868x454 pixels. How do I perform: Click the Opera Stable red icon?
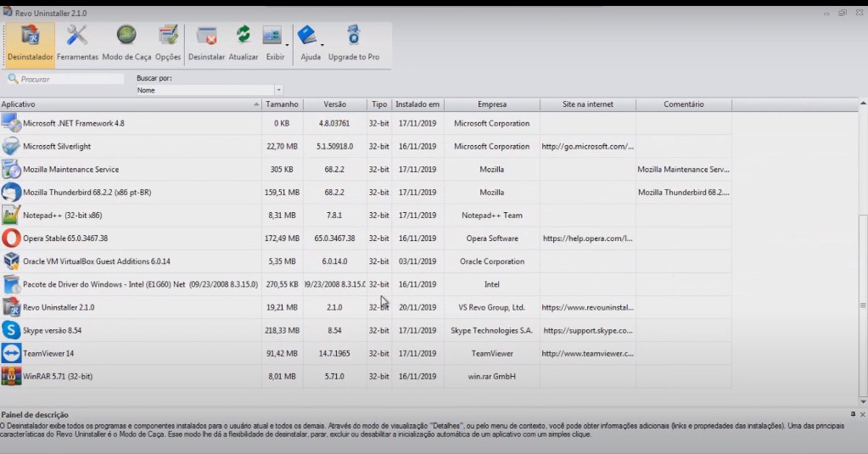click(x=11, y=238)
